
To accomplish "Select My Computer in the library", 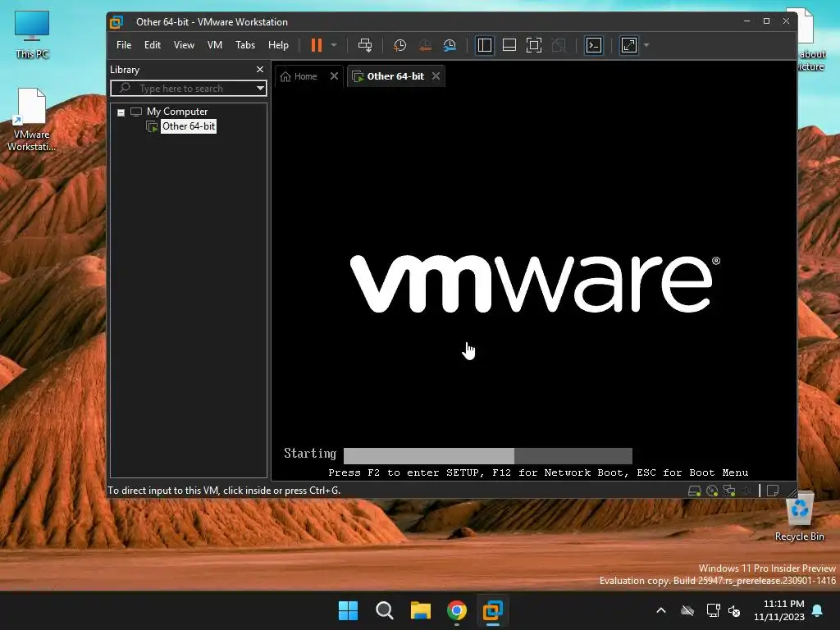I will [177, 112].
